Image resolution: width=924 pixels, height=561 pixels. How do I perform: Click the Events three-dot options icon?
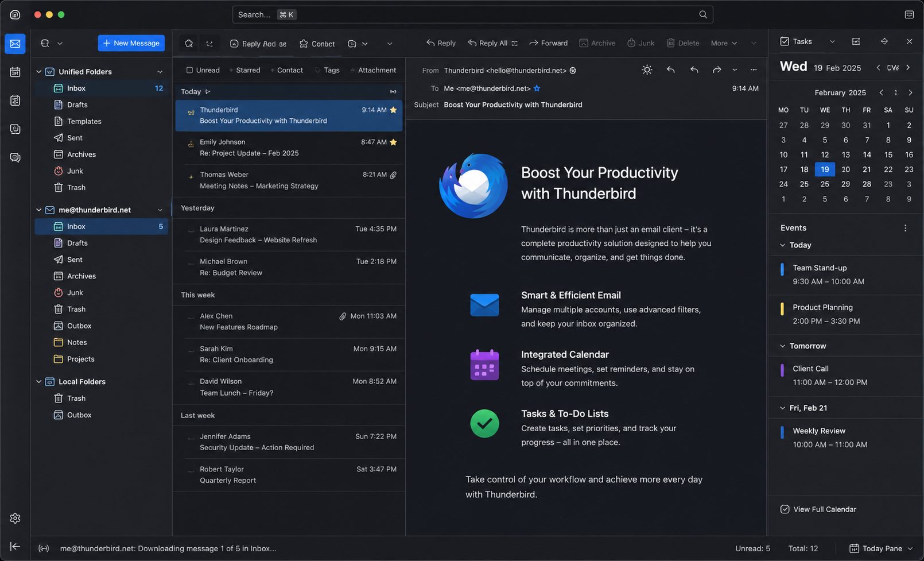[906, 228]
